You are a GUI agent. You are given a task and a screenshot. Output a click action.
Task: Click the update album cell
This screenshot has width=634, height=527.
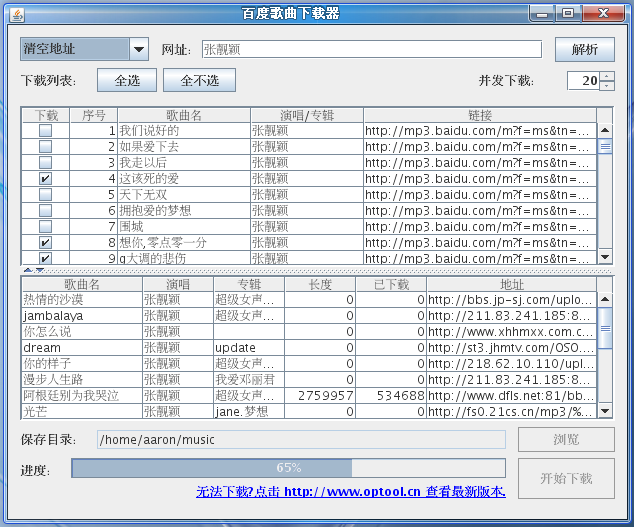point(249,347)
